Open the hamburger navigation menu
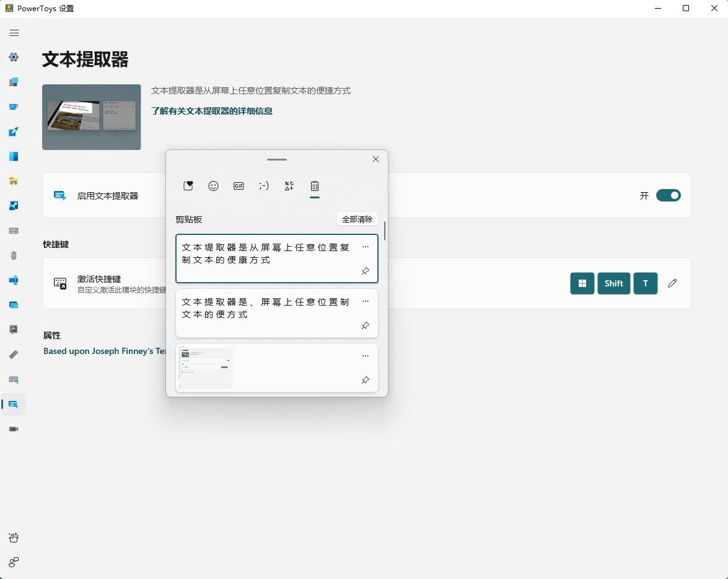This screenshot has width=728, height=579. coord(14,33)
